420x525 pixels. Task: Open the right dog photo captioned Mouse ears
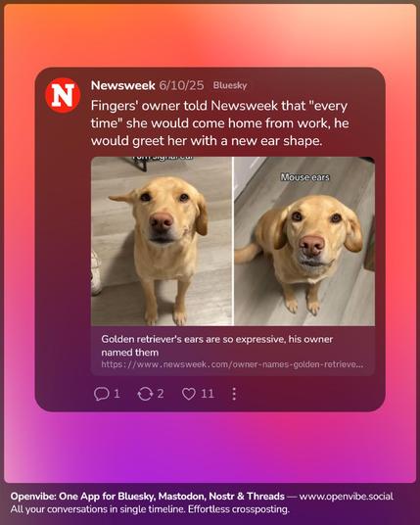point(304,241)
